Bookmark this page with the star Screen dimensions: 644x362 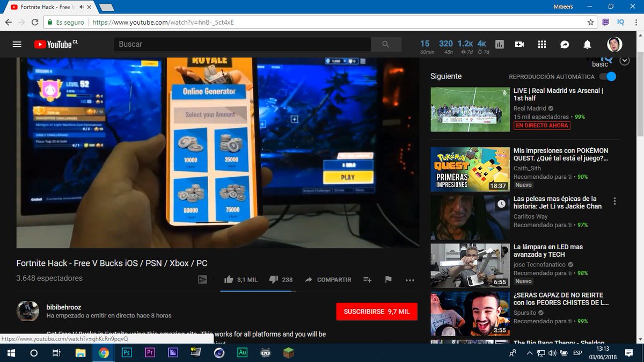590,23
